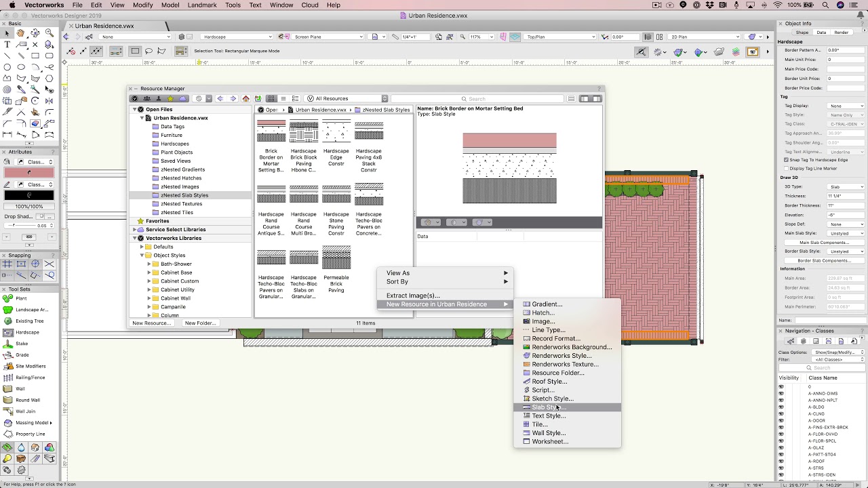
Task: Pick the Text tool in Basic palette
Action: (7, 44)
